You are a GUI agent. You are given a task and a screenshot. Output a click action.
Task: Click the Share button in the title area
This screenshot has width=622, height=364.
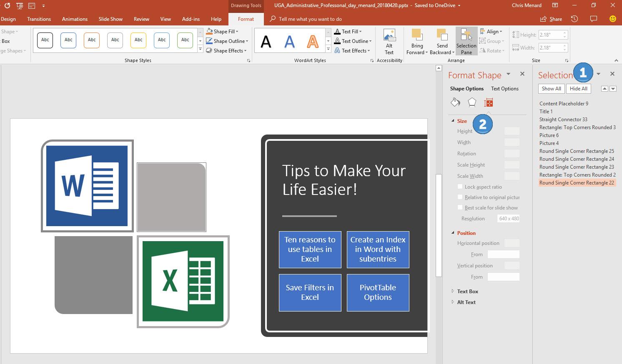click(551, 19)
